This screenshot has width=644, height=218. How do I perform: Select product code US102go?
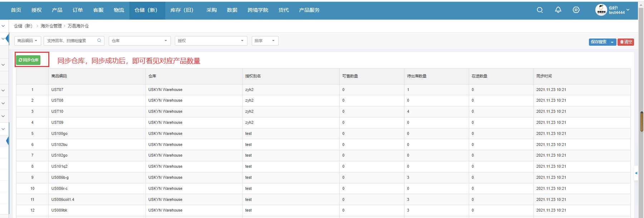(x=59, y=155)
